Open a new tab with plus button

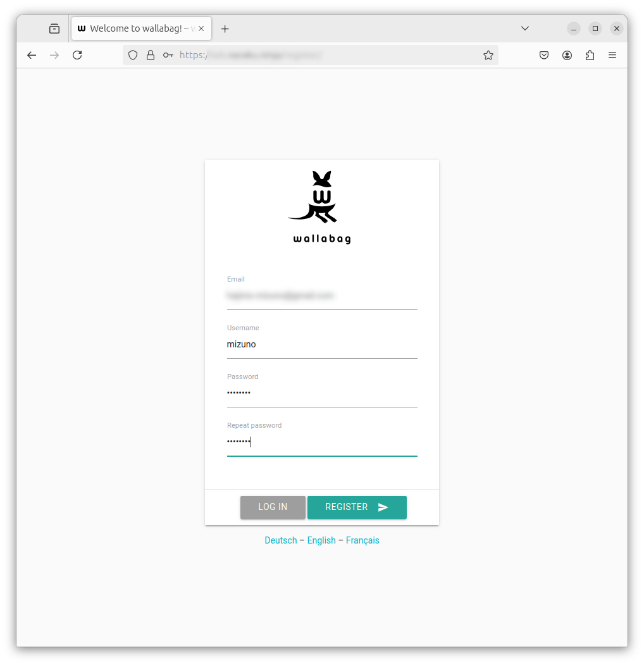click(225, 28)
